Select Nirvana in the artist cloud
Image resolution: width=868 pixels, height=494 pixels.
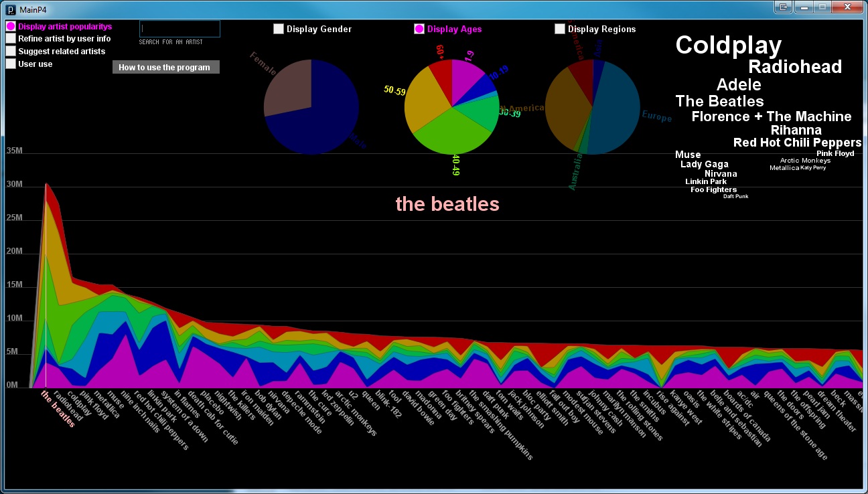coord(721,173)
